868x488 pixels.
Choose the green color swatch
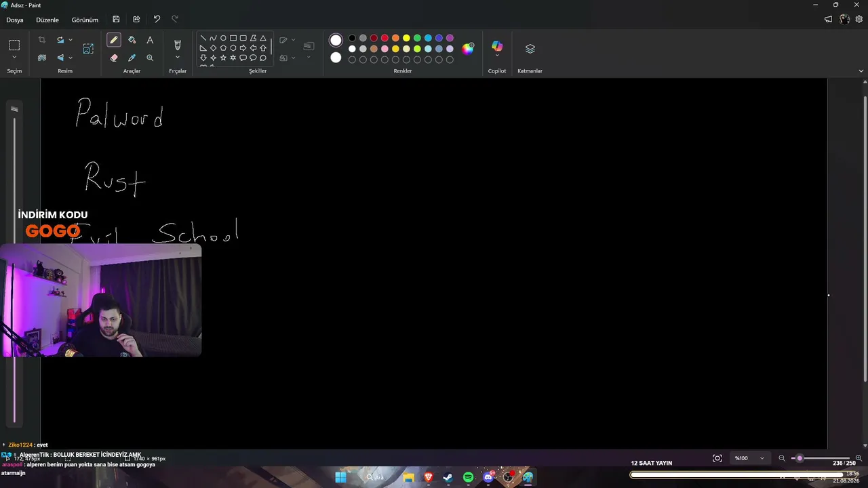(x=417, y=38)
